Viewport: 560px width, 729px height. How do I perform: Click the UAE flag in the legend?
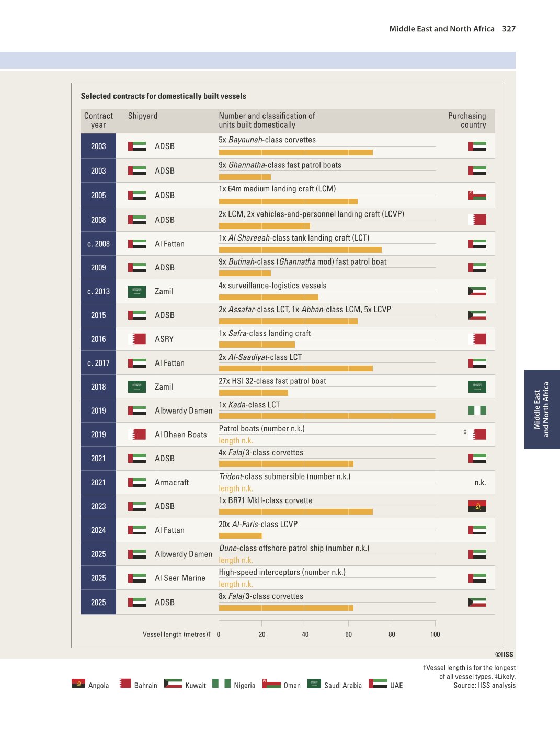378,684
